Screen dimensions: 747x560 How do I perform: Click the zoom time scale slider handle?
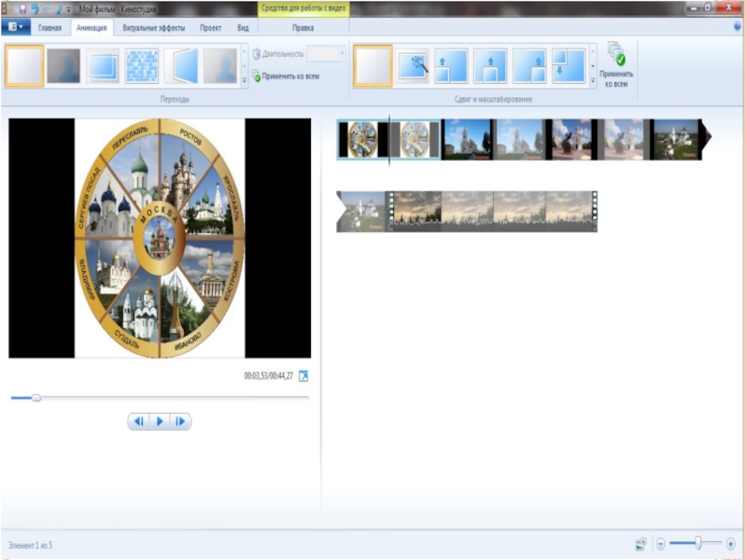[x=698, y=543]
